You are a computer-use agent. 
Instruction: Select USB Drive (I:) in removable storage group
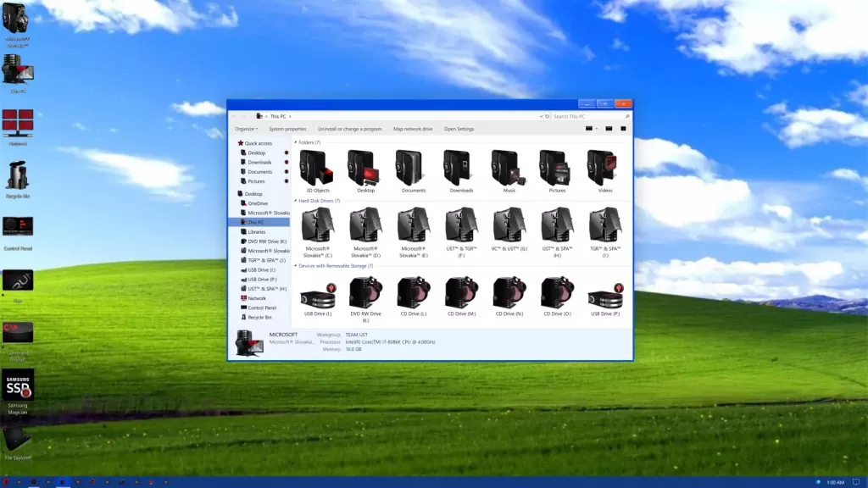318,299
